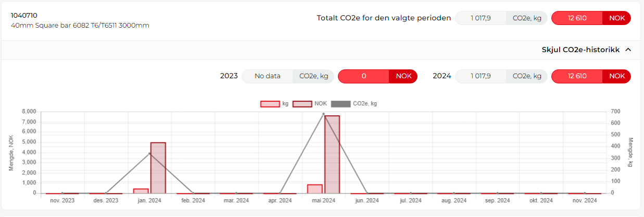Click the kg bar for mai 2024

tap(314, 189)
